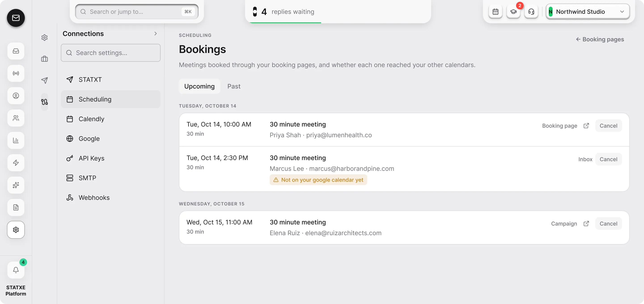The height and width of the screenshot is (304, 644).
Task: Open the Inbox link for Marcus Lee booking
Action: (x=585, y=159)
